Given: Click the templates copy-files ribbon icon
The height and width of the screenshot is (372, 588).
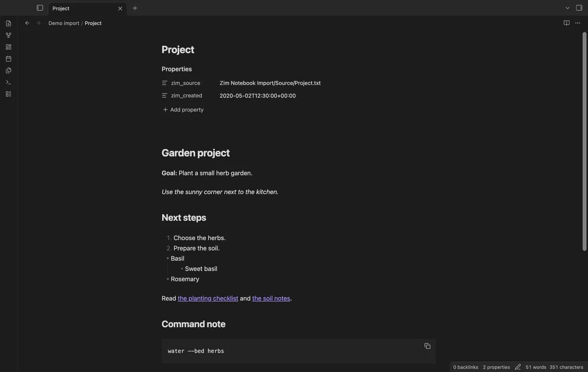Looking at the screenshot, I should coord(8,70).
